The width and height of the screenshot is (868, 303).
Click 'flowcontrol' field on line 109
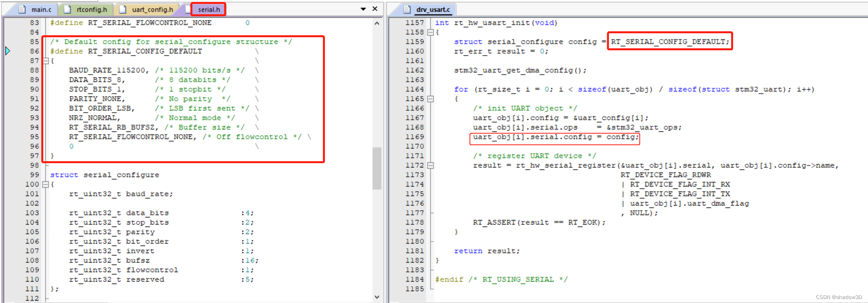click(152, 270)
